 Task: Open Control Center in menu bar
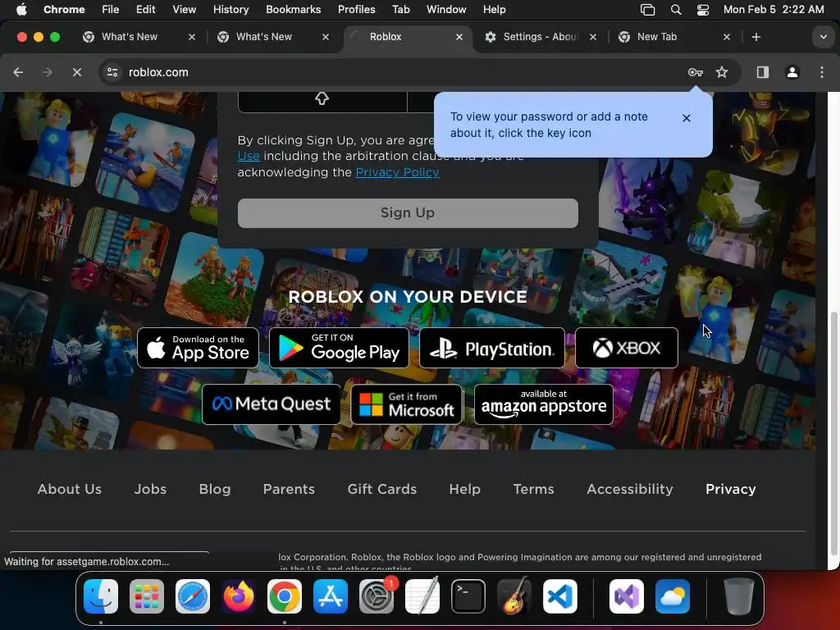(703, 9)
